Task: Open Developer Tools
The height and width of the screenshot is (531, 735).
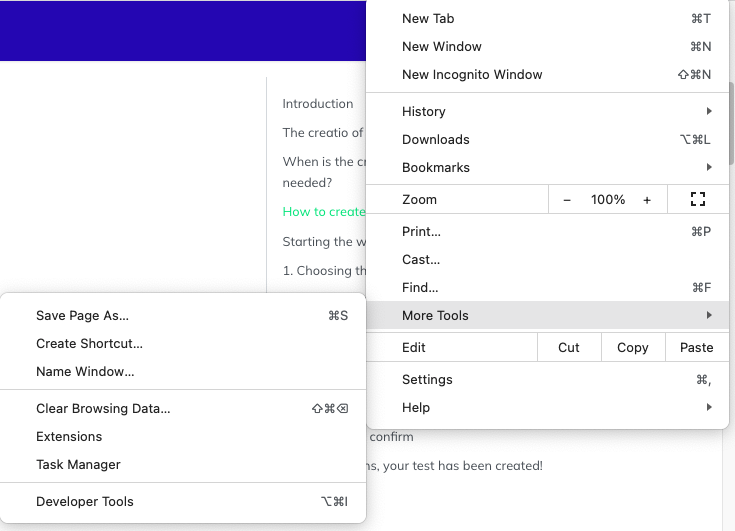Action: coord(84,501)
